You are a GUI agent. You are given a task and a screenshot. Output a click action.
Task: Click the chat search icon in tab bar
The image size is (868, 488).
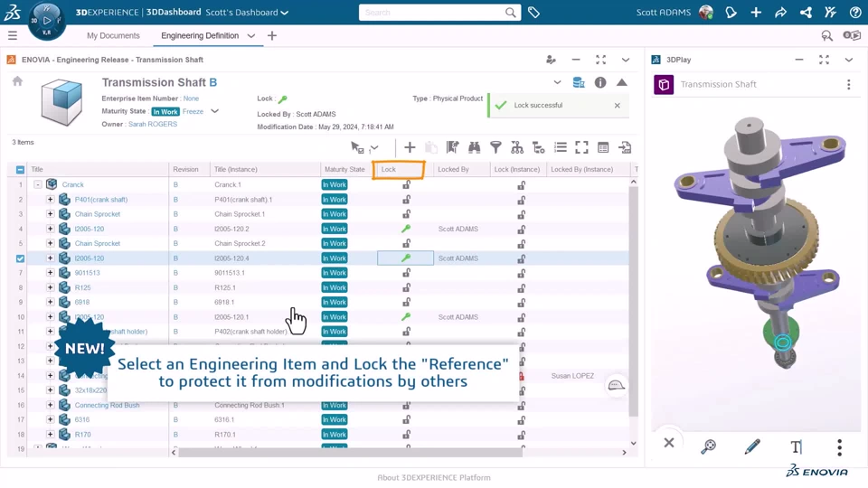(x=826, y=36)
